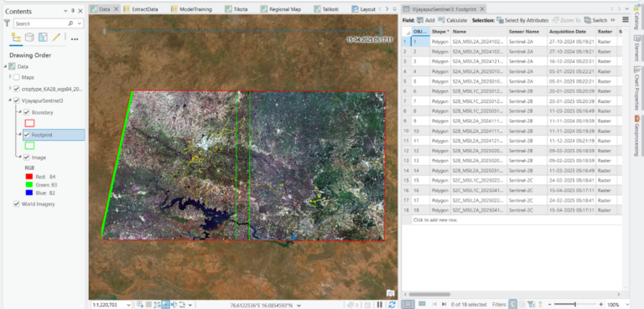Open more list options ellipsis in Contents
This screenshot has height=309, width=644.
[75, 39]
